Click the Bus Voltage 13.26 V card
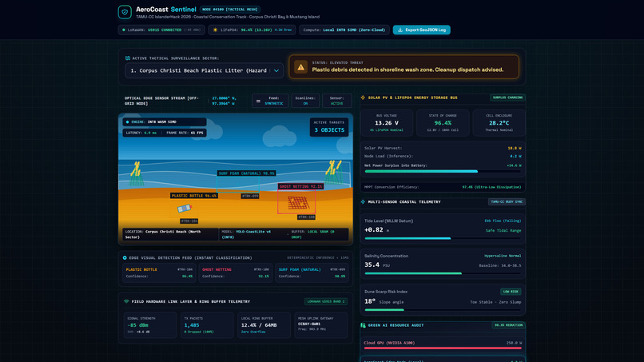This screenshot has height=362, width=644. click(387, 123)
